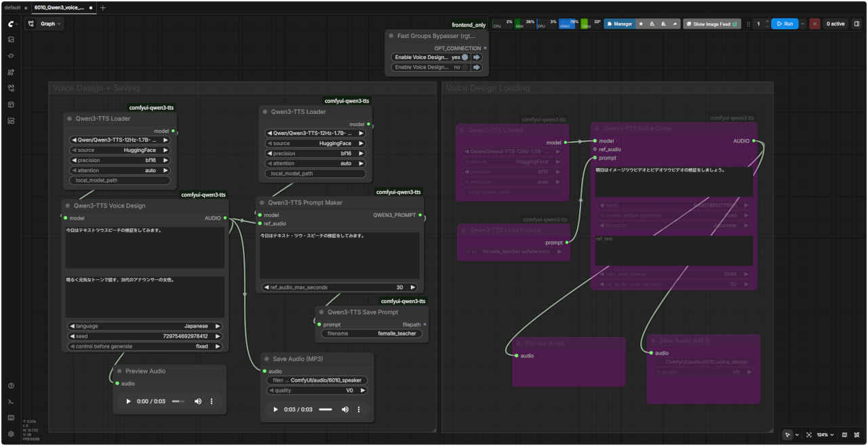Image resolution: width=868 pixels, height=446 pixels.
Task: Collapse the Qwen3-TTS Save Prompt node dot
Action: tap(321, 312)
